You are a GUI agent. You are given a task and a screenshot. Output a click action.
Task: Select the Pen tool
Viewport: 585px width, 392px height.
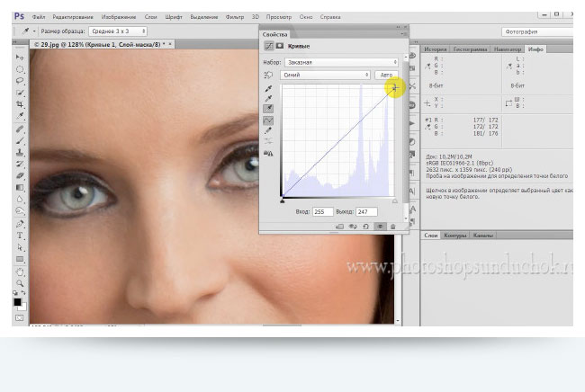coord(20,224)
